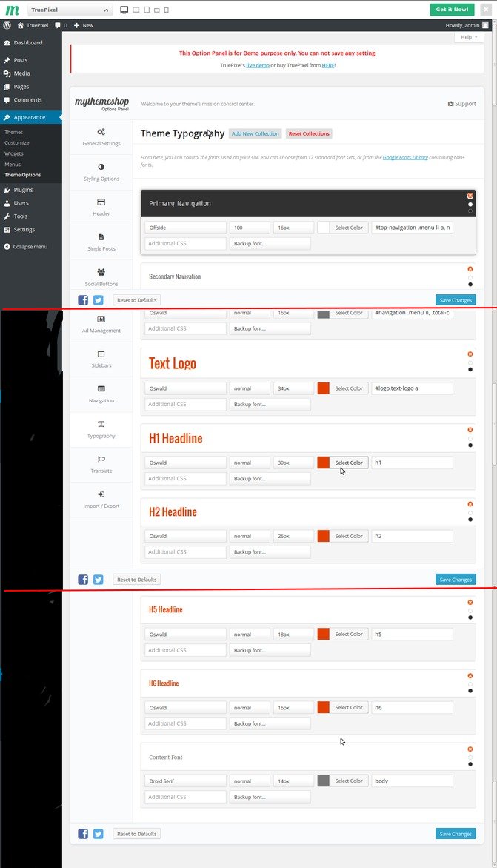Open Styling Options half-circle icon
The height and width of the screenshot is (868, 497).
tap(101, 167)
